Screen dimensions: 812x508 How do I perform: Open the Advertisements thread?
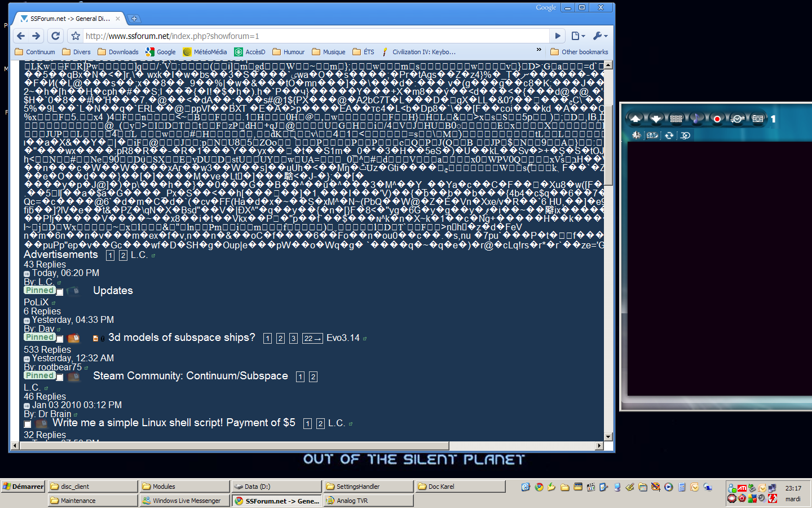pos(61,255)
